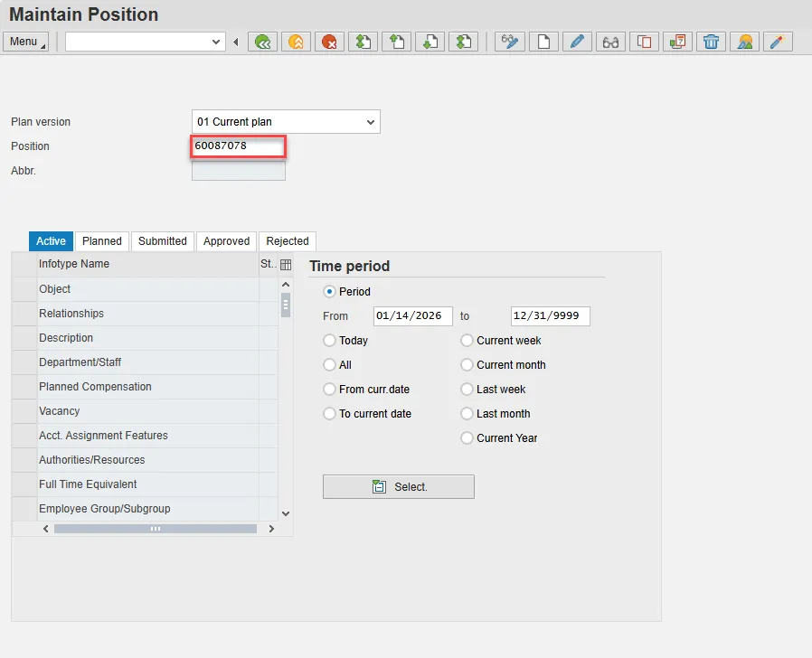
Task: Click the table settings icon beside St. column
Action: pyautogui.click(x=286, y=265)
